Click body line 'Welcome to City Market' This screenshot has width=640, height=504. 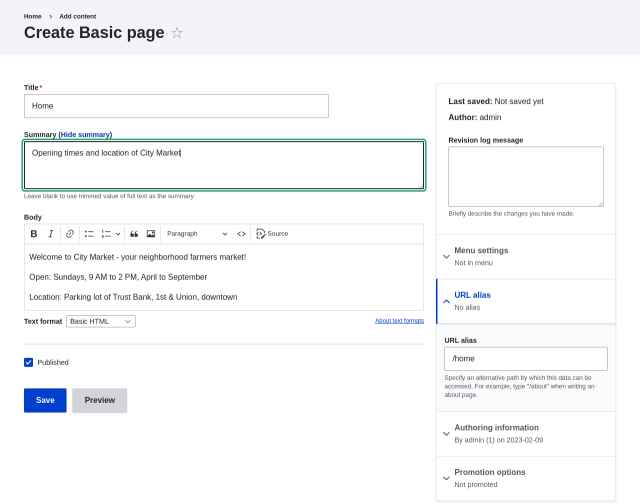pos(138,257)
